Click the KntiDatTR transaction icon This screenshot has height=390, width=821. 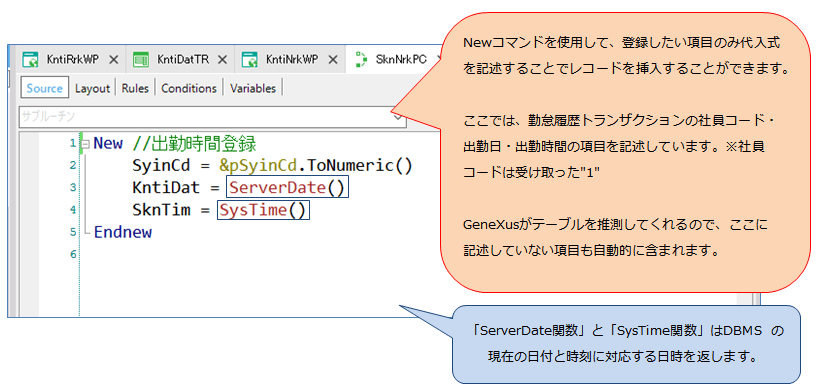click(x=141, y=60)
